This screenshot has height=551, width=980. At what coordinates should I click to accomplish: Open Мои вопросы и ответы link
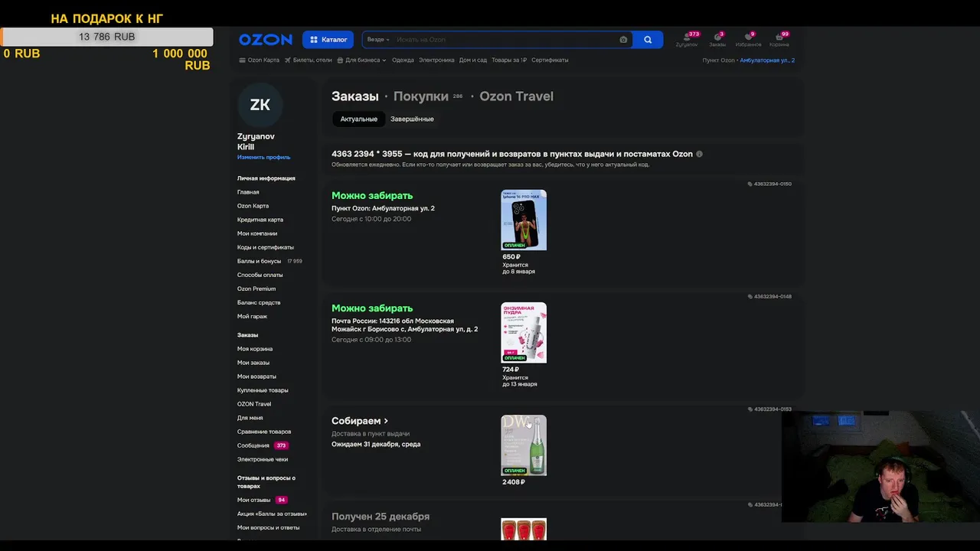point(268,527)
